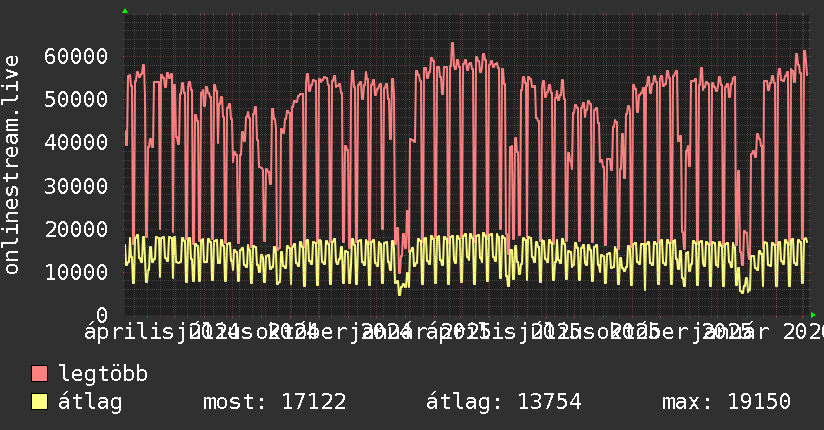The height and width of the screenshot is (430, 824).
Task: Select the legtöbb legend label text
Action: tap(103, 374)
